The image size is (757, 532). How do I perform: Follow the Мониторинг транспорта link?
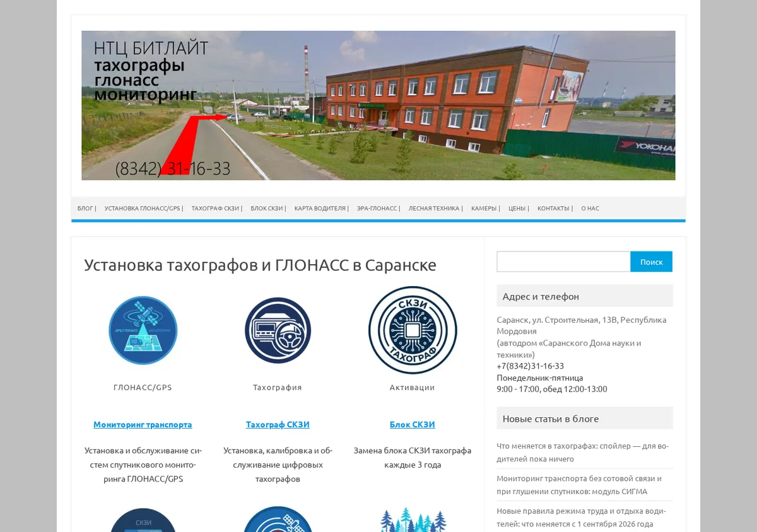[x=143, y=424]
